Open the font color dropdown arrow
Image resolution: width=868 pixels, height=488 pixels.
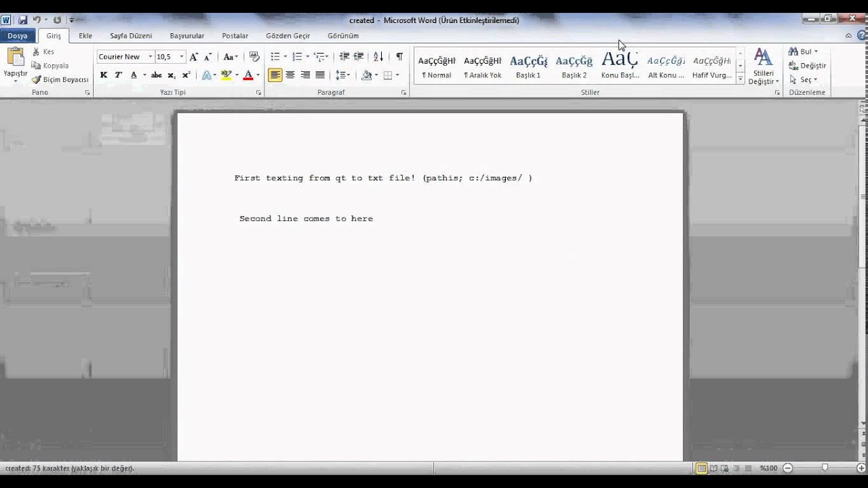(258, 75)
